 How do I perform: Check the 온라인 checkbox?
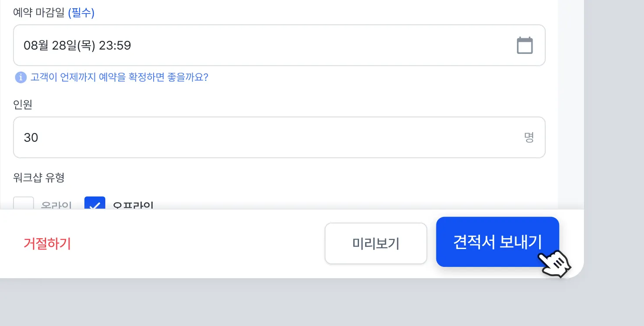tap(23, 203)
